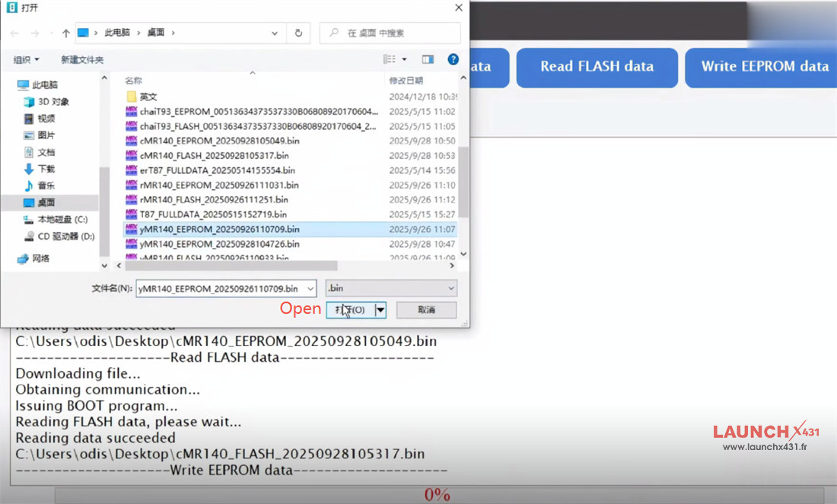837x504 pixels.
Task: Expand the 组织 organize menu
Action: point(26,59)
